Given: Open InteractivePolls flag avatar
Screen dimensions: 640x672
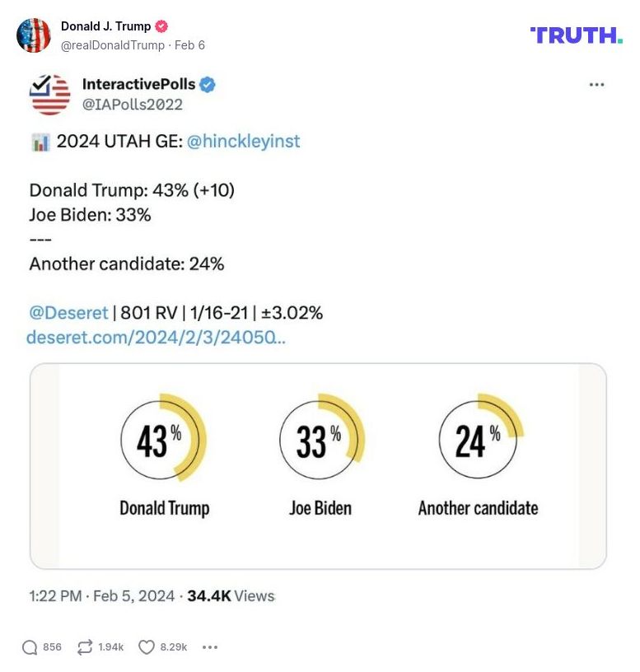Looking at the screenshot, I should click(x=49, y=94).
